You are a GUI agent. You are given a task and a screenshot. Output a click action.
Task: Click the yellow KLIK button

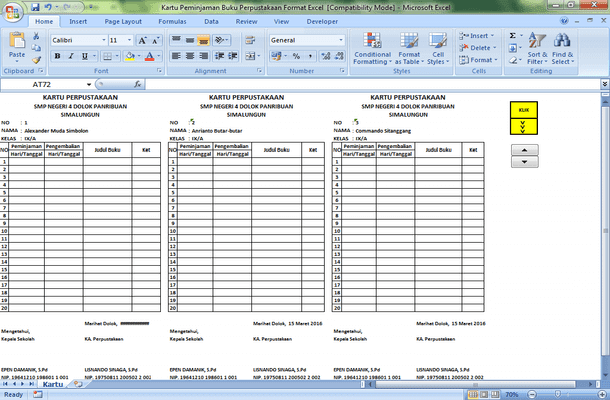524,110
